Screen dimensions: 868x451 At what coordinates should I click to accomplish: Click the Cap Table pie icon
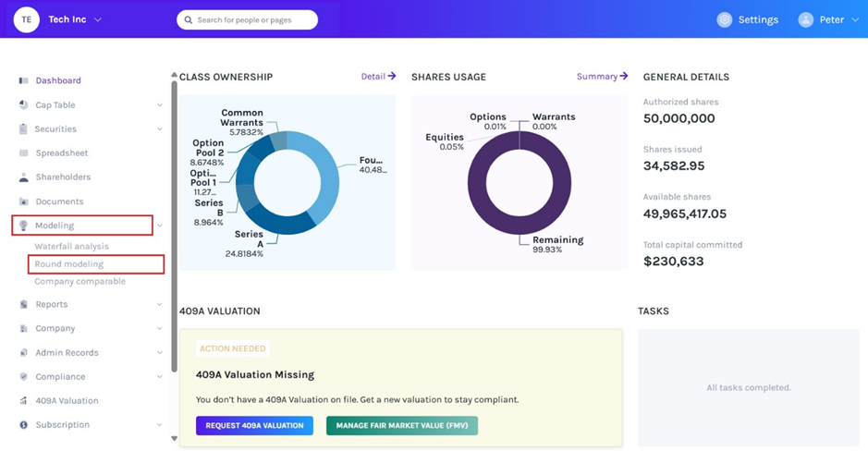[x=23, y=105]
